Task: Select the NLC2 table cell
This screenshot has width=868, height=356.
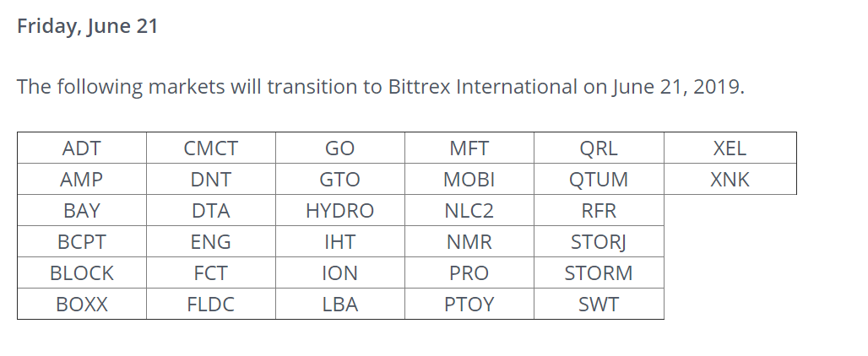Action: (x=469, y=211)
